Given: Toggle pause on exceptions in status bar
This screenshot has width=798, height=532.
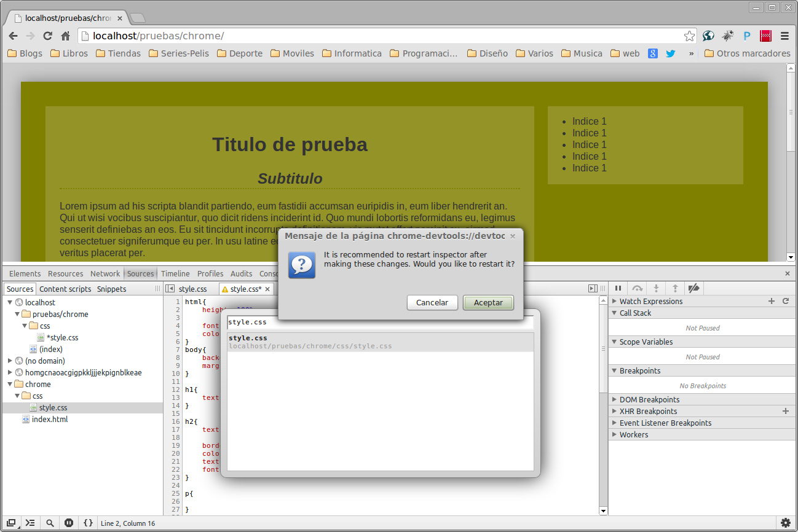Looking at the screenshot, I should 69,523.
